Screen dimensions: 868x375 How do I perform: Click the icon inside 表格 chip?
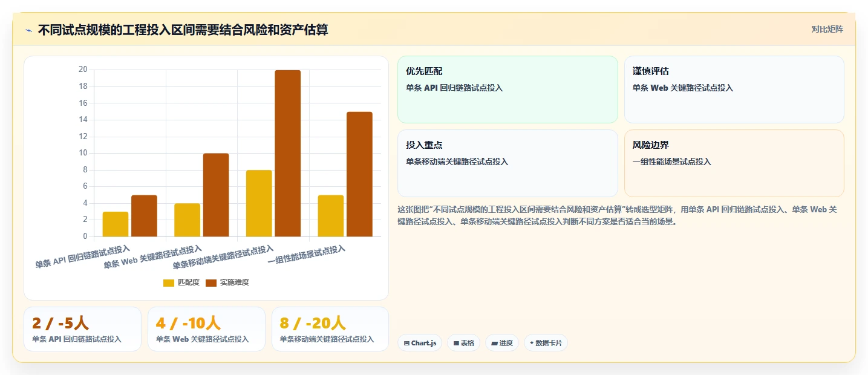[x=456, y=343]
